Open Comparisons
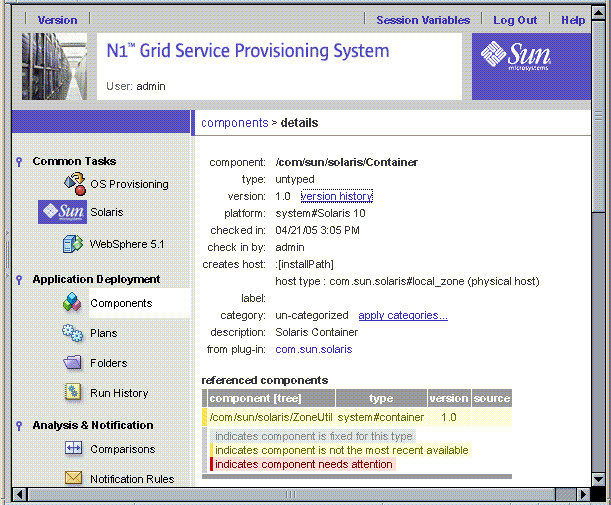This screenshot has width=611, height=505. tap(123, 449)
